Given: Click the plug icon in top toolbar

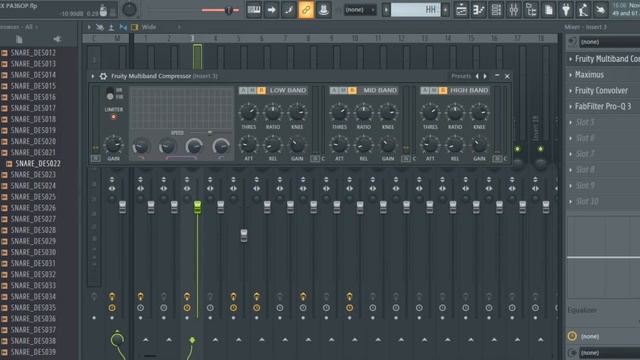Looking at the screenshot, I should pyautogui.click(x=566, y=10).
